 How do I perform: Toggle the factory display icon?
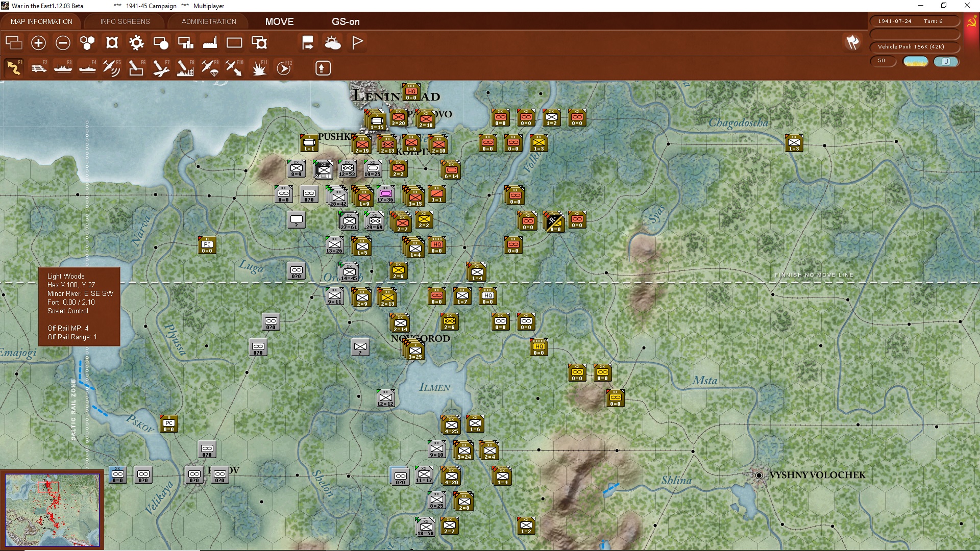[x=210, y=43]
